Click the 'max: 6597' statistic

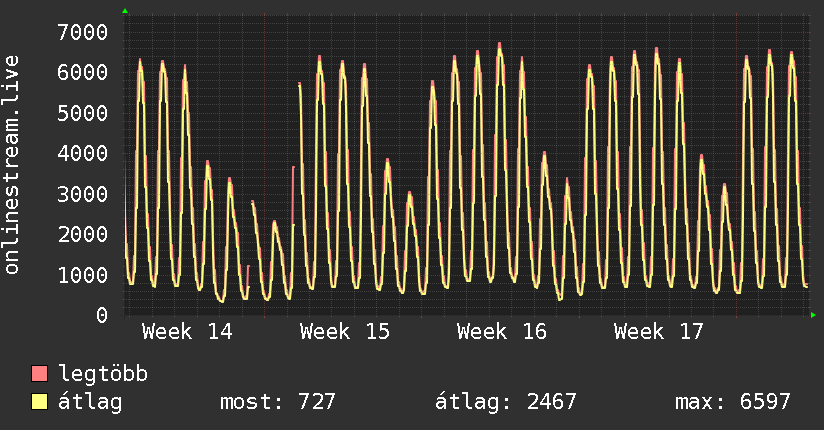[x=733, y=402]
